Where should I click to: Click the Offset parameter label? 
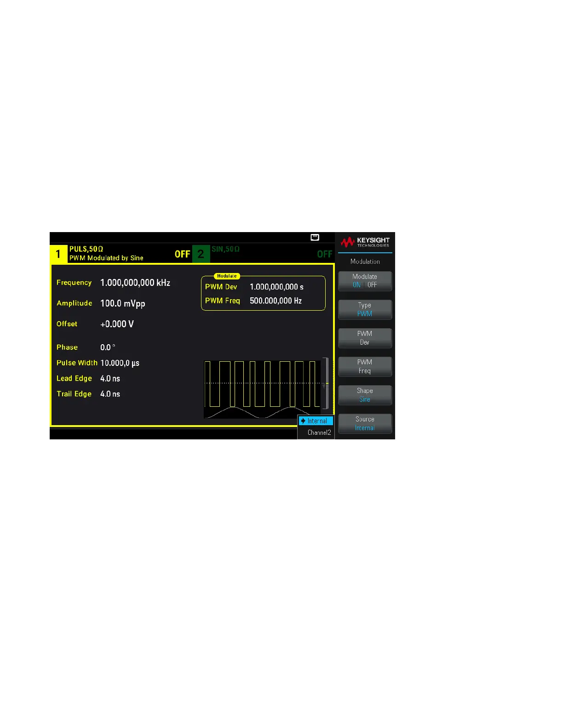(x=67, y=324)
